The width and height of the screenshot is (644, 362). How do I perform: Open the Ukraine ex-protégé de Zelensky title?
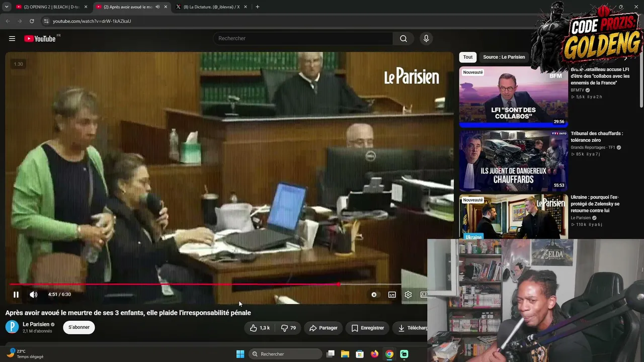click(x=595, y=204)
